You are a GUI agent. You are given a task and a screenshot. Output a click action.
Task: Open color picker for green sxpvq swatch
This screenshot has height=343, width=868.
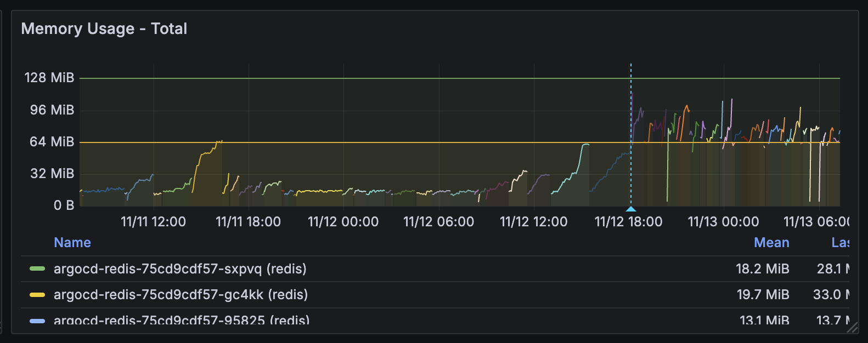(x=37, y=268)
